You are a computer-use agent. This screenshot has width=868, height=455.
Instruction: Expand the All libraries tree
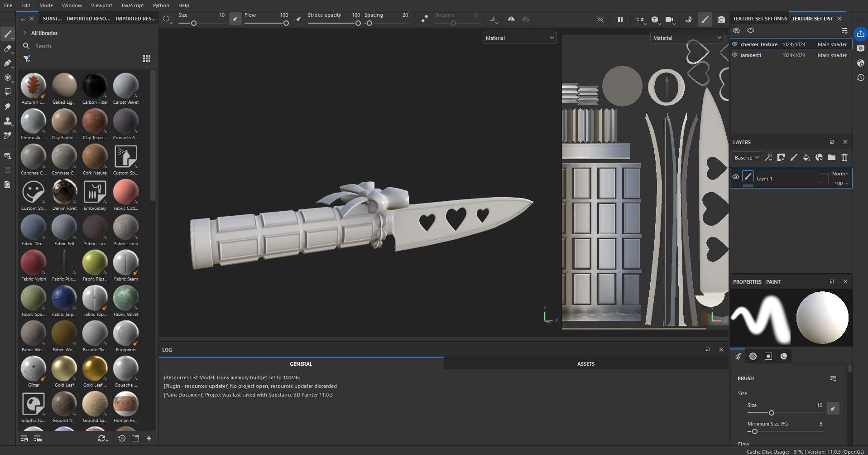coord(25,33)
